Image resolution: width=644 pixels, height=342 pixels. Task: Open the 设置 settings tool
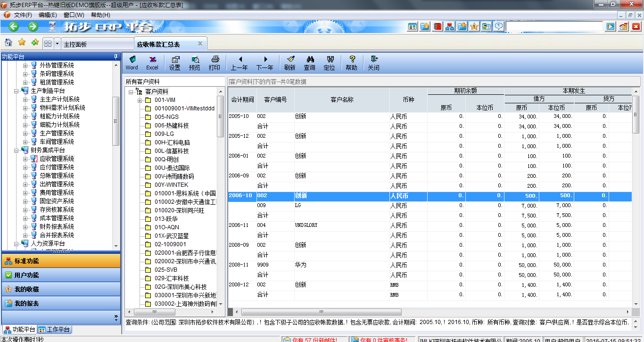click(175, 62)
